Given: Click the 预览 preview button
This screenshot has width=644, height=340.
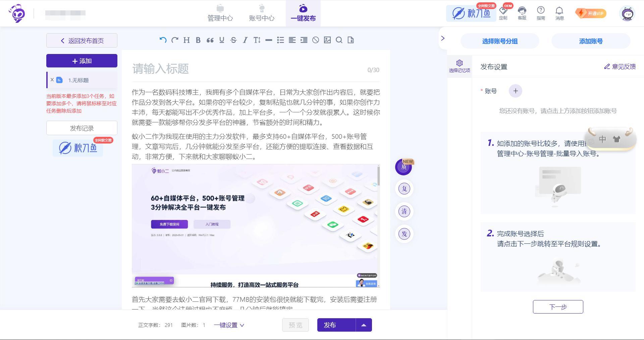Looking at the screenshot, I should [x=296, y=325].
